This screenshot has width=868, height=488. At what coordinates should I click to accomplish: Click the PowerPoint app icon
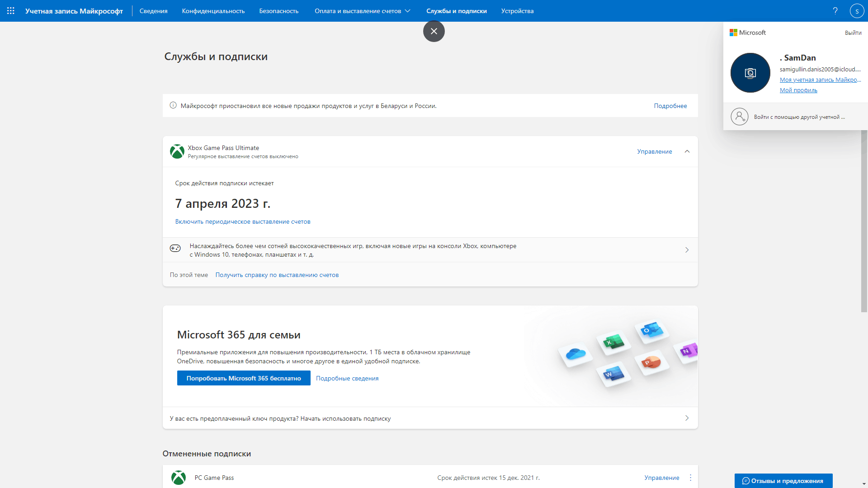(651, 362)
